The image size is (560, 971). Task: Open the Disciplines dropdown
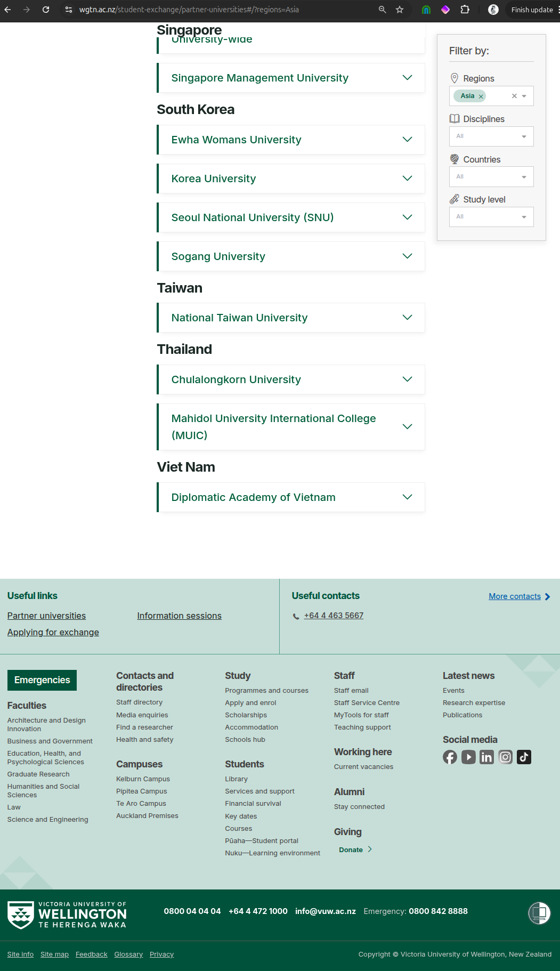(x=491, y=136)
